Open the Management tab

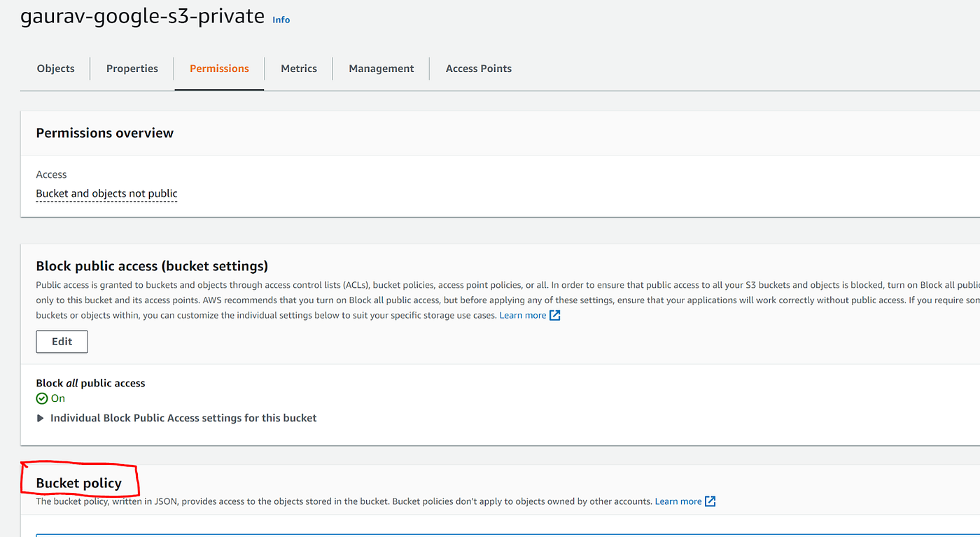tap(381, 68)
